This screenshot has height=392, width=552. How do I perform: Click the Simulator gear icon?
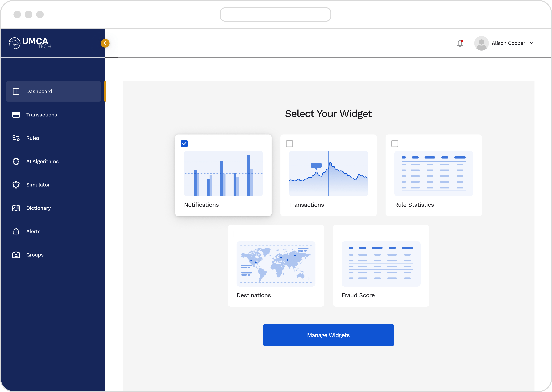(16, 185)
